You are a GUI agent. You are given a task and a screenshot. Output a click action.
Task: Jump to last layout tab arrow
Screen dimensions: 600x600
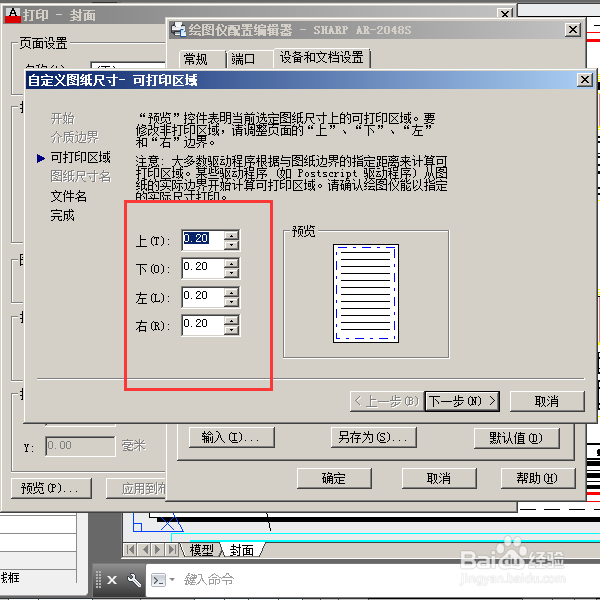pyautogui.click(x=172, y=550)
